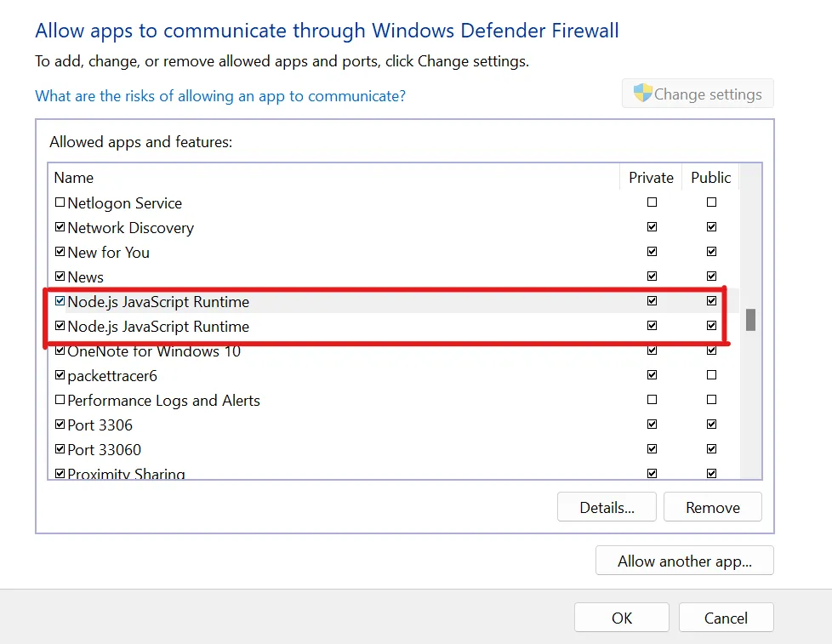Select the Proximity Sharing row
This screenshot has height=644, width=832.
[x=126, y=474]
